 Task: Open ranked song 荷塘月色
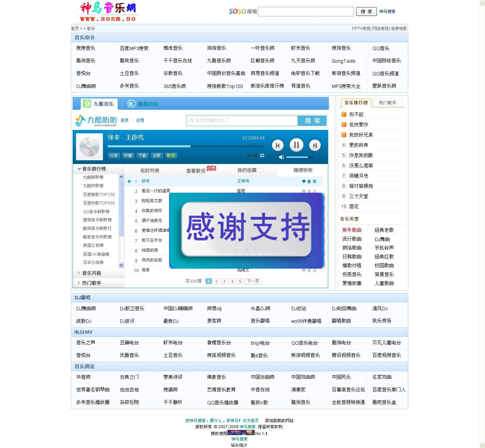[359, 176]
